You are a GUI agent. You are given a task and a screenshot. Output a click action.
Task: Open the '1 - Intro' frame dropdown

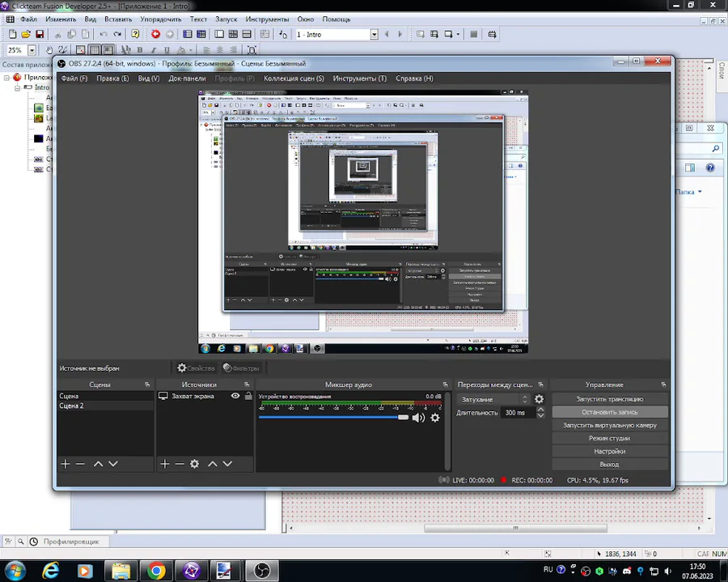(x=374, y=35)
